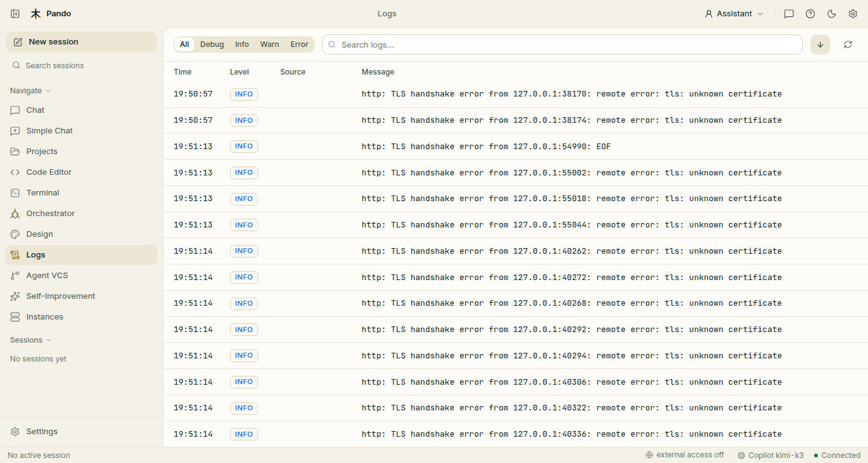
Task: Open the help question mark icon
Action: (x=810, y=14)
